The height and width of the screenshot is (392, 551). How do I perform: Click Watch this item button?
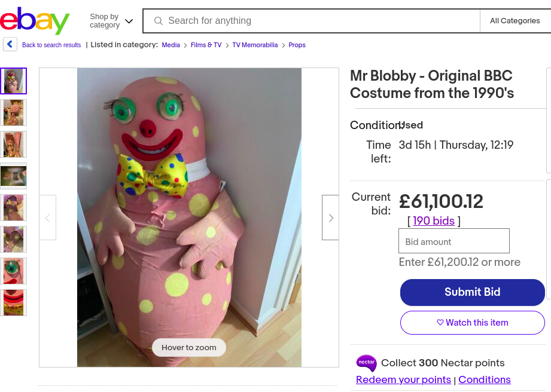point(472,323)
